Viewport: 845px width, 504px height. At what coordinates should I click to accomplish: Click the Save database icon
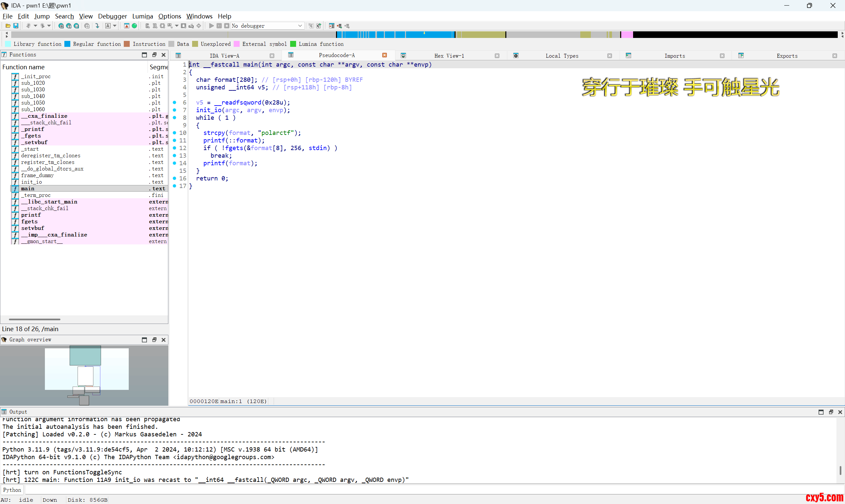[16, 26]
